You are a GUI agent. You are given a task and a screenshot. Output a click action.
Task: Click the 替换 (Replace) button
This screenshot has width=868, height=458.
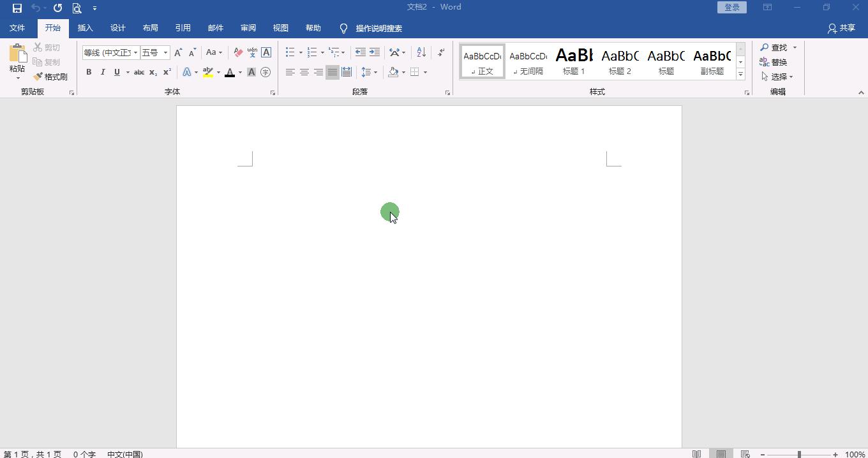(x=774, y=62)
